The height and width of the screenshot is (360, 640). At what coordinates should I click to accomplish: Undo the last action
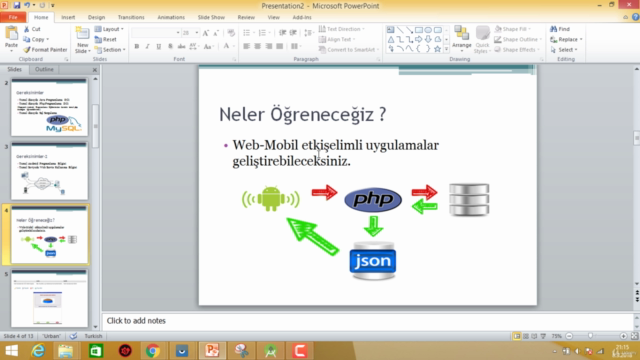click(27, 5)
